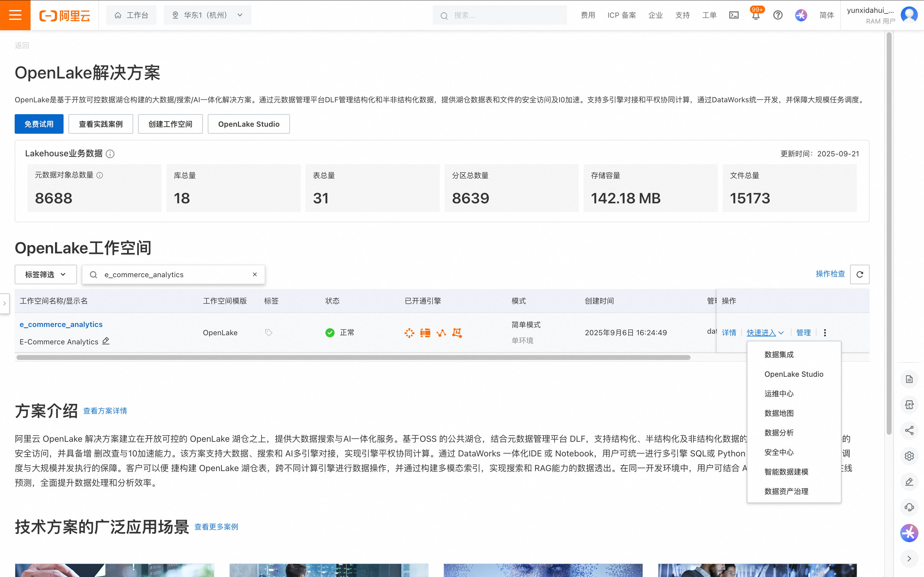Click the help question mark icon
The image size is (924, 577).
(778, 15)
